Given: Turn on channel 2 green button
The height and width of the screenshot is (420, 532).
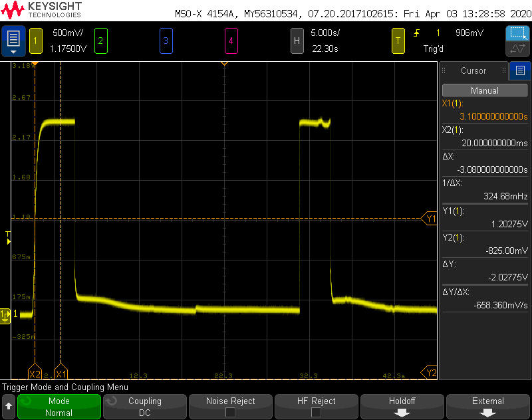Looking at the screenshot, I should point(101,41).
